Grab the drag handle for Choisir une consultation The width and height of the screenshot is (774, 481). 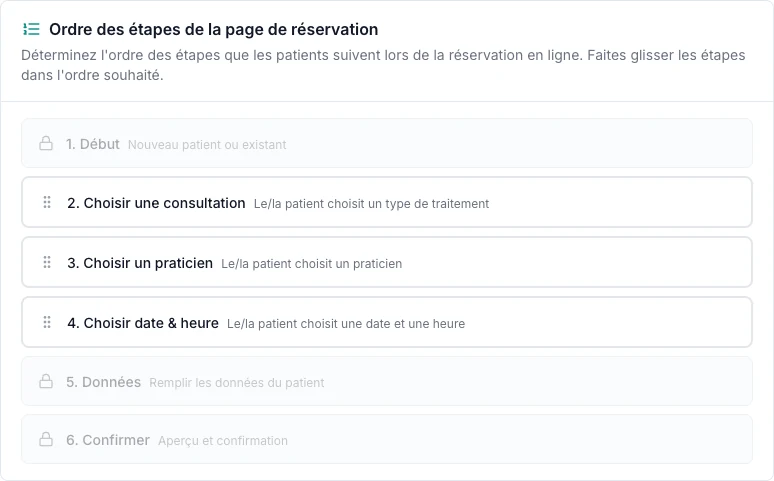(47, 202)
